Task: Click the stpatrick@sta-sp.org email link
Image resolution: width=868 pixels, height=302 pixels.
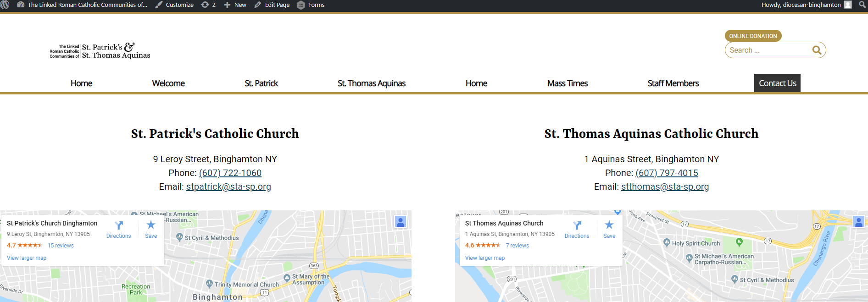Action: point(228,187)
